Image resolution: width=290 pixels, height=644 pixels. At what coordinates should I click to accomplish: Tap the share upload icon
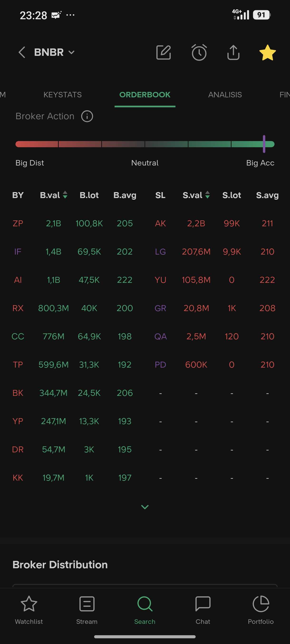[x=233, y=52]
